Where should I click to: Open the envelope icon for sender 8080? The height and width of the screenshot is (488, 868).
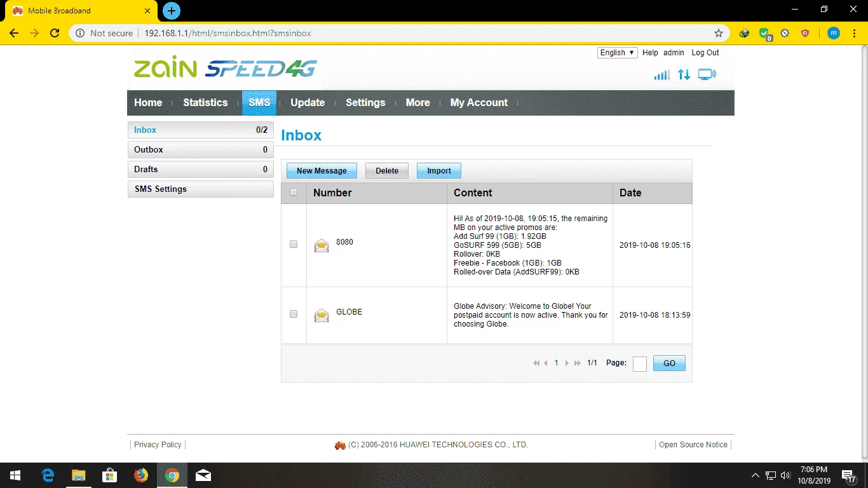point(322,245)
